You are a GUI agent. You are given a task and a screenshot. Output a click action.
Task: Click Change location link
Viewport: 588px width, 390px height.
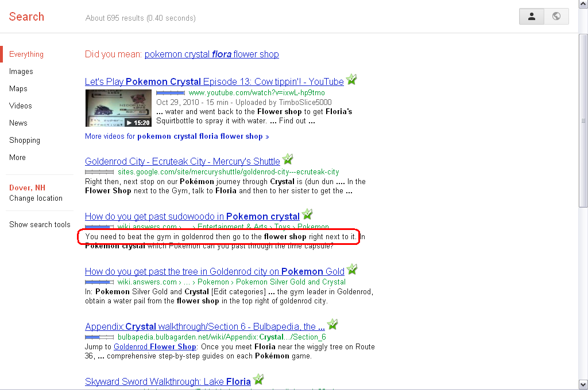pos(36,198)
